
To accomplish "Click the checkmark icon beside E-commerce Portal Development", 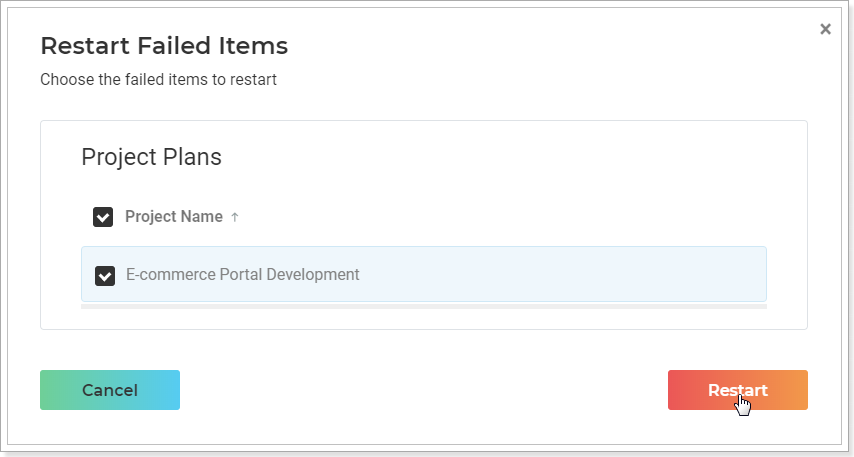I will [x=105, y=276].
